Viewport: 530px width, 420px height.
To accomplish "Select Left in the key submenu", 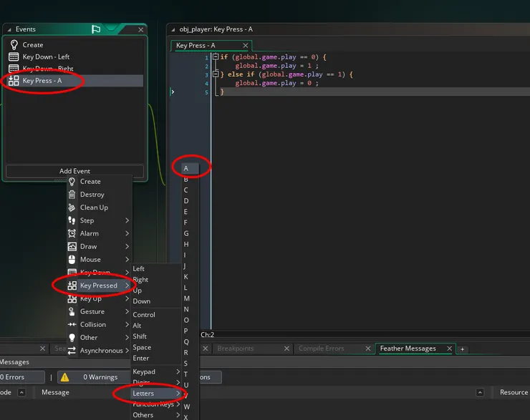I will [138, 269].
